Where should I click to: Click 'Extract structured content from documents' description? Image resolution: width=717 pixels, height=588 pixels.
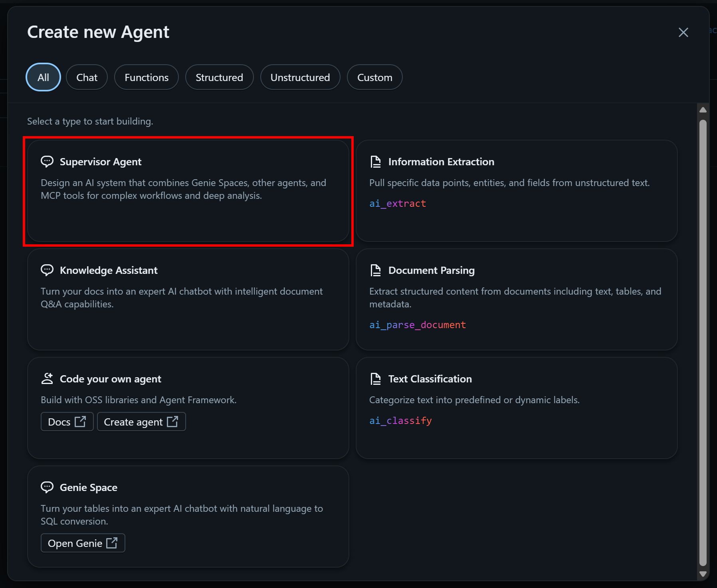click(515, 298)
